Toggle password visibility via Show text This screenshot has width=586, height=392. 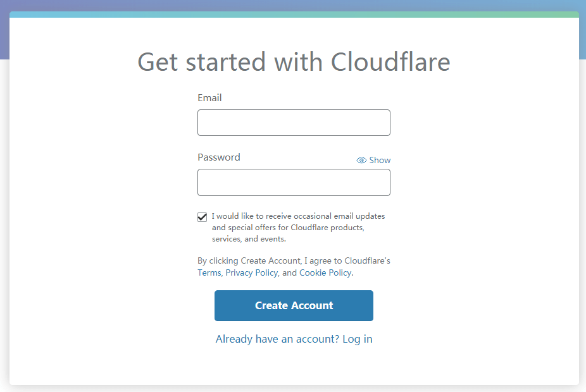380,161
